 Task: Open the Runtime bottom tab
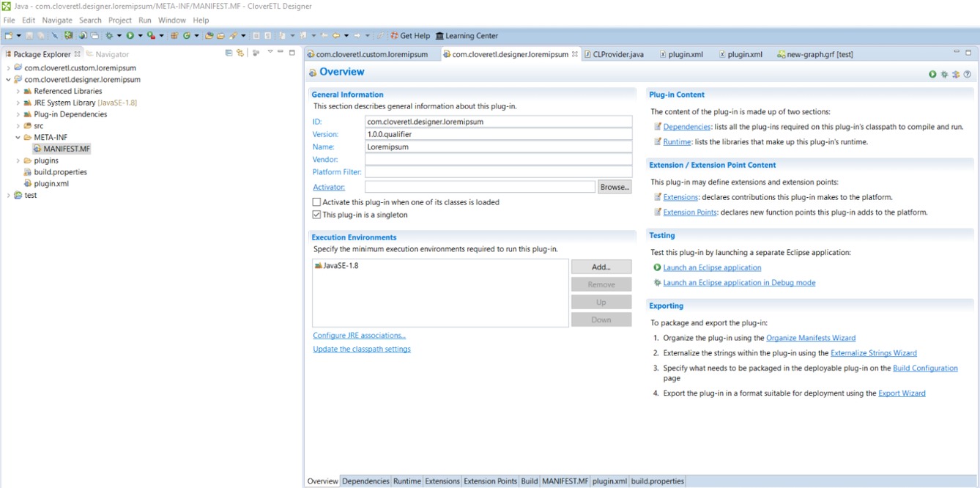407,481
